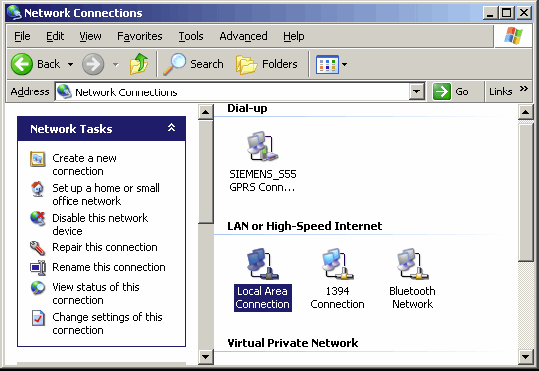Click the Views toolbar icon
The height and width of the screenshot is (371, 539).
click(x=327, y=64)
